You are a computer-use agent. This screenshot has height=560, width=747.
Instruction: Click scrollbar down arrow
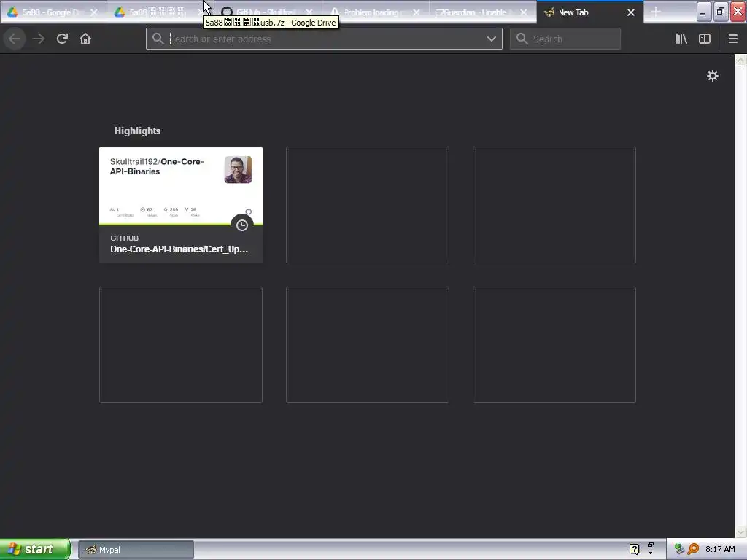(x=740, y=532)
